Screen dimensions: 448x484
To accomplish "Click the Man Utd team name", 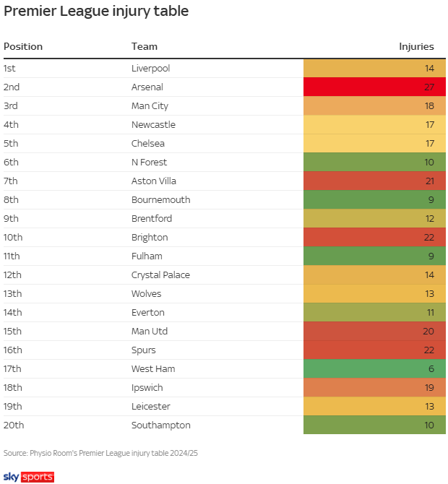I will [150, 332].
